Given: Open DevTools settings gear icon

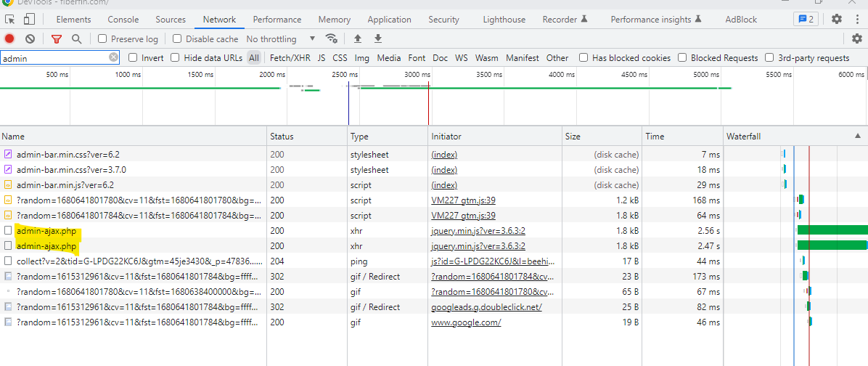Looking at the screenshot, I should point(837,20).
